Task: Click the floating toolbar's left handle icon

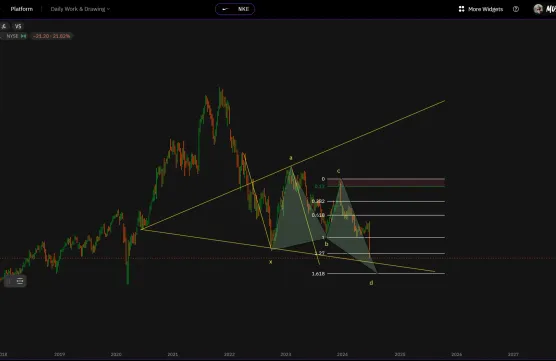Action: coord(9,281)
